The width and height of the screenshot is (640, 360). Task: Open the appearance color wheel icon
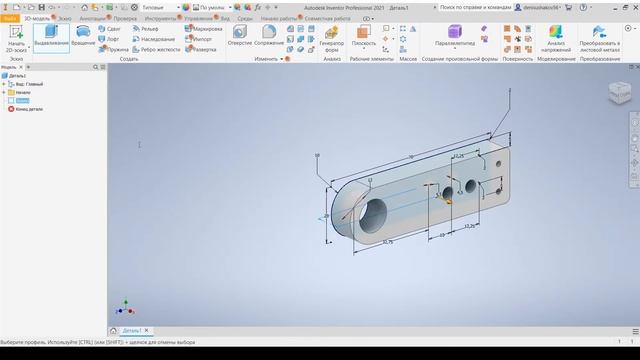[x=186, y=7]
